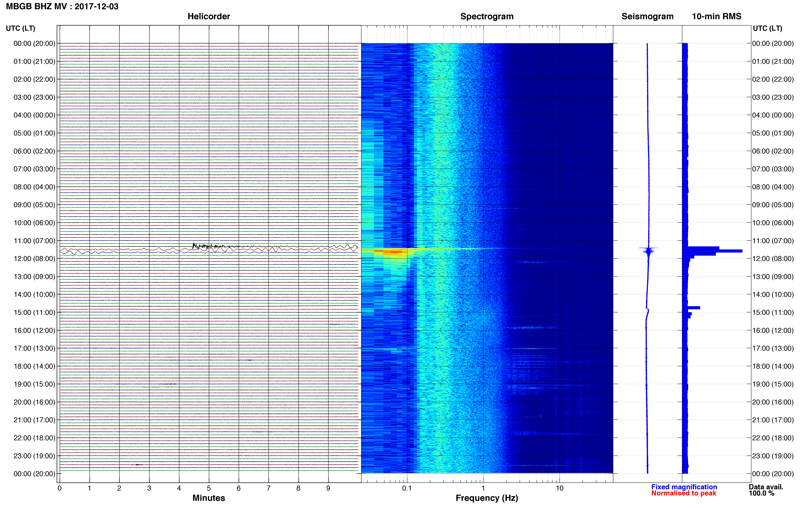Click spectrogram frequency tick '10'
This screenshot has width=812, height=508.
pyautogui.click(x=559, y=488)
